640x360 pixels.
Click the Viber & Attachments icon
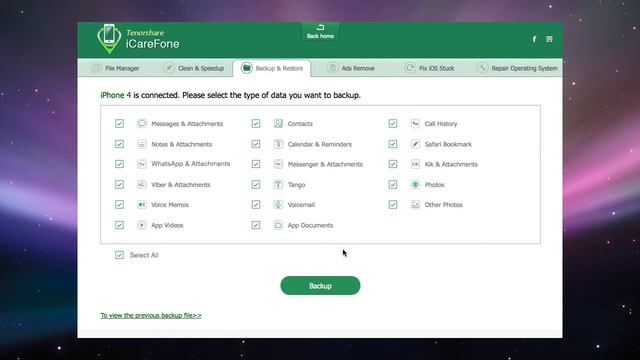pos(142,184)
